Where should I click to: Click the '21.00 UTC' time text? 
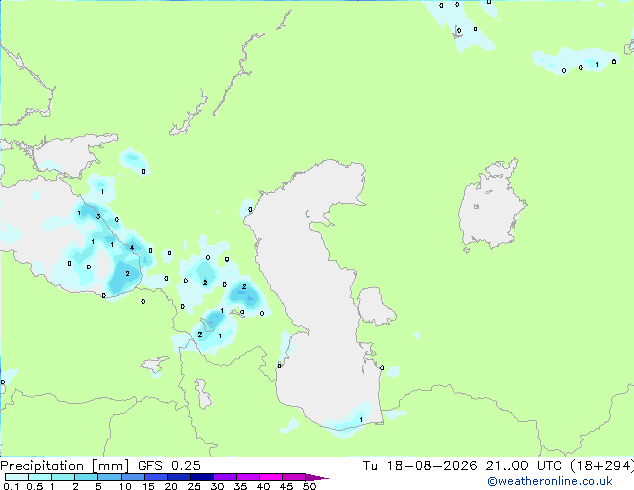[523, 465]
